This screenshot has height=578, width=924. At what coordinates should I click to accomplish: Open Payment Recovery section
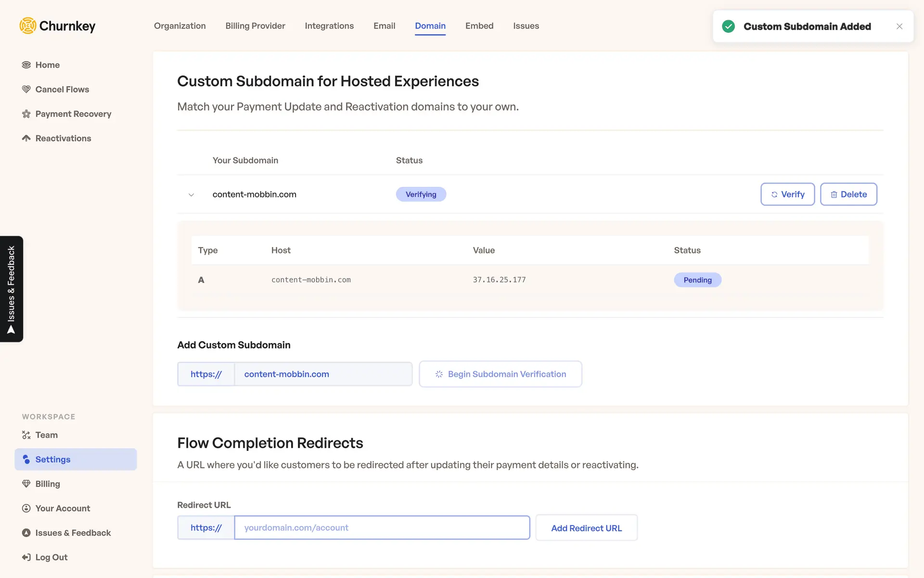pyautogui.click(x=73, y=114)
